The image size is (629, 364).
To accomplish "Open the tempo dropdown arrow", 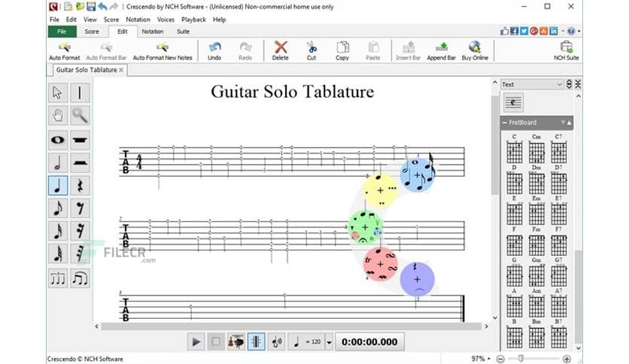I will point(329,342).
